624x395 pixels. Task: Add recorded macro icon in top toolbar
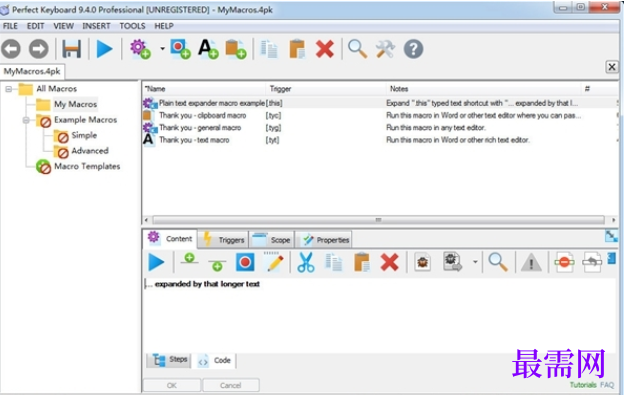(x=180, y=49)
